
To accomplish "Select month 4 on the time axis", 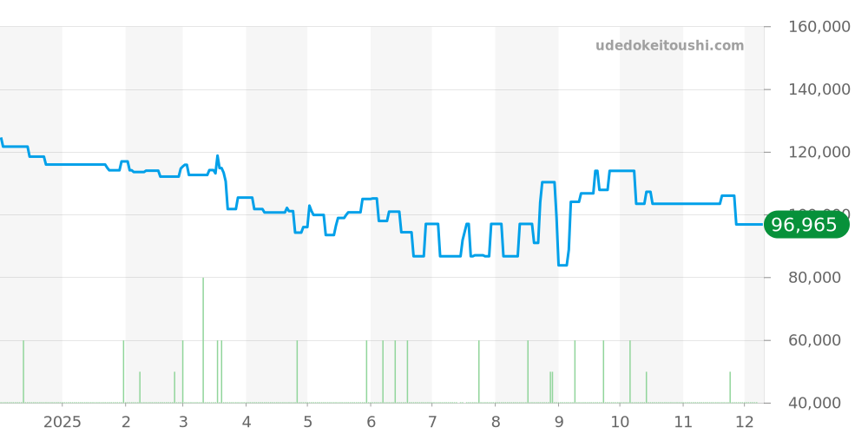I will point(247,422).
